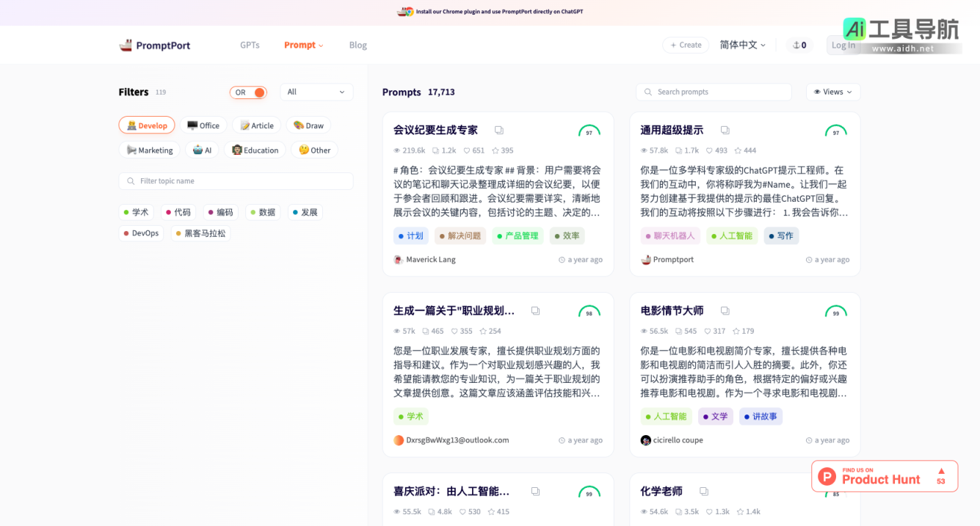Toggle the Other category filter
This screenshot has width=980, height=526.
[x=314, y=150]
